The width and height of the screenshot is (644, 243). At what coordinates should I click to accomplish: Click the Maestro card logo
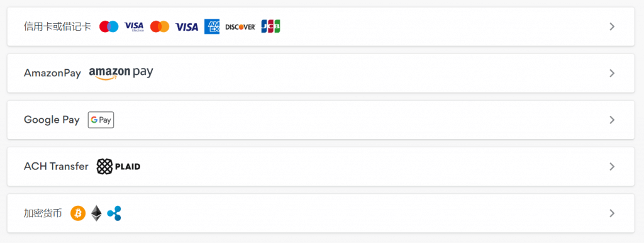pos(109,26)
